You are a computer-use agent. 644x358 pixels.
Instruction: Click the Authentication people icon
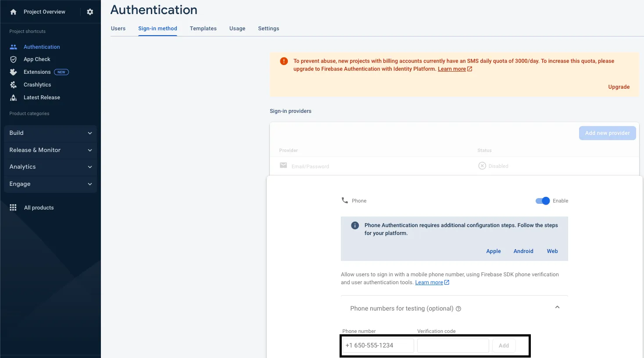pyautogui.click(x=14, y=47)
